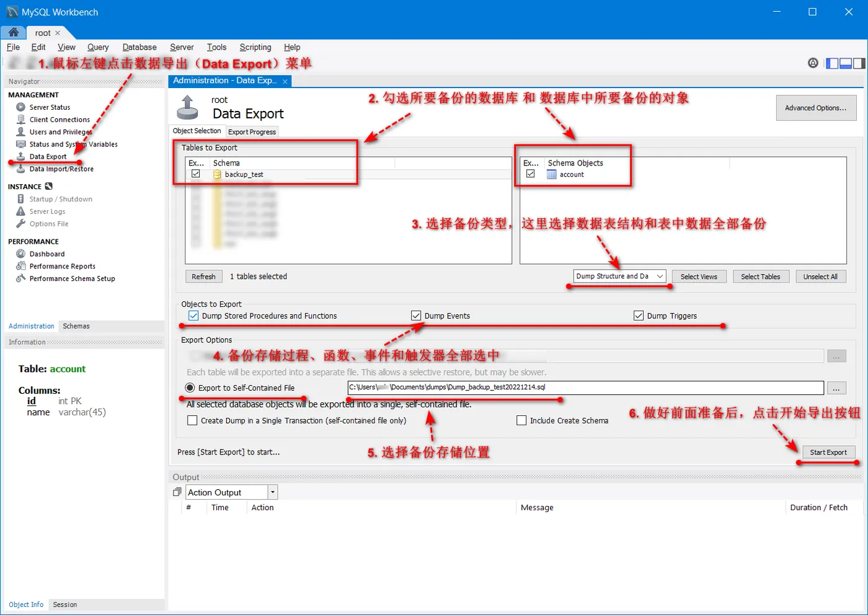
Task: Click the export file path field
Action: point(585,387)
